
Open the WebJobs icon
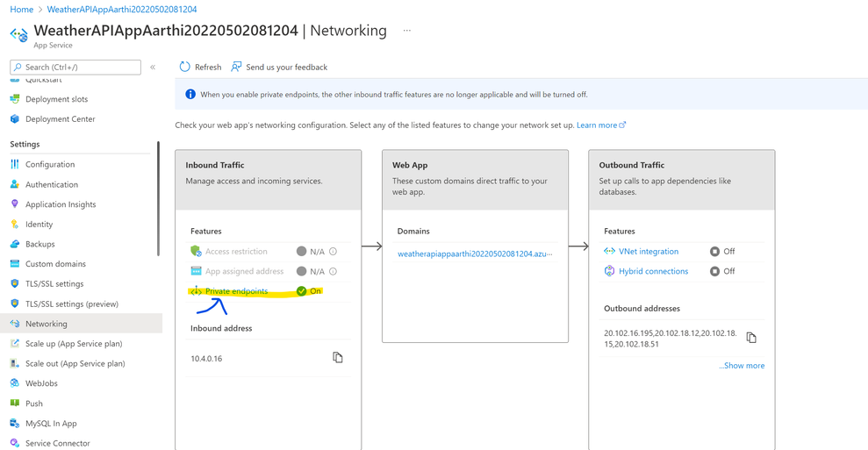click(15, 383)
